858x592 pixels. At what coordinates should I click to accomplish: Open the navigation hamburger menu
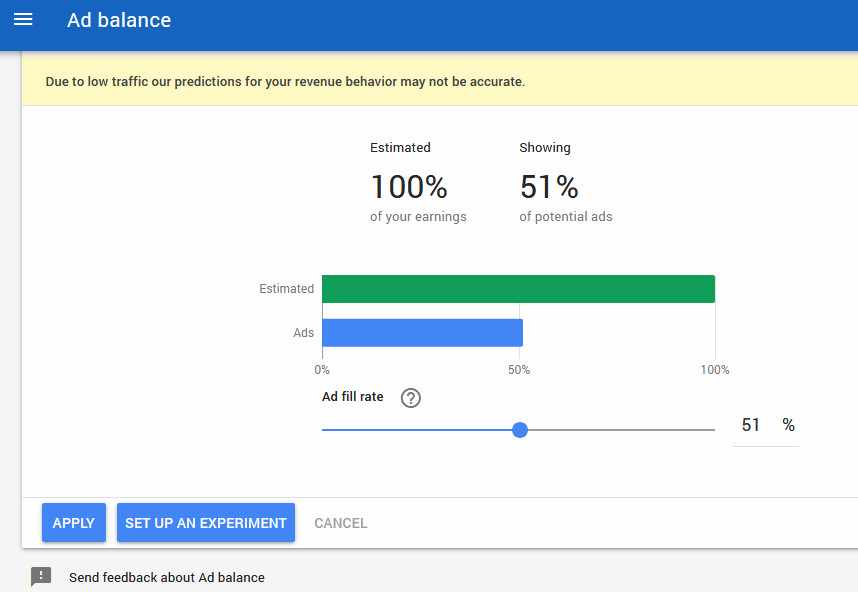[22, 19]
